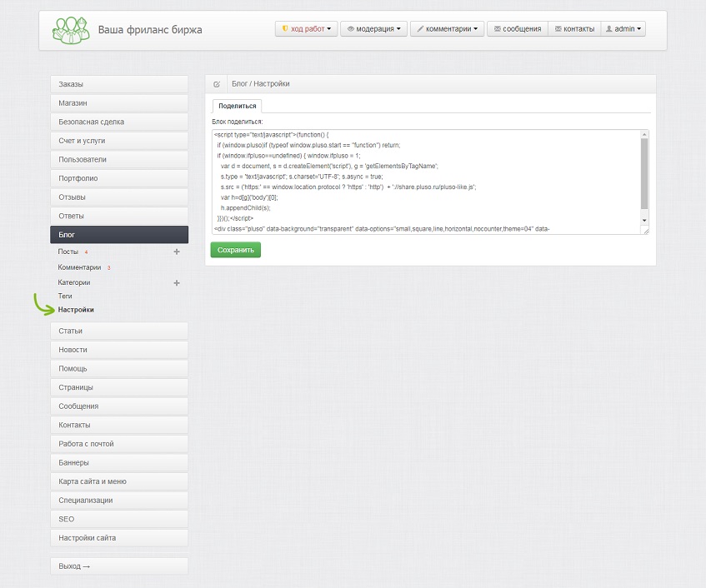Open Категории submenu link
Viewport: 706px width, 588px height.
pyautogui.click(x=74, y=282)
